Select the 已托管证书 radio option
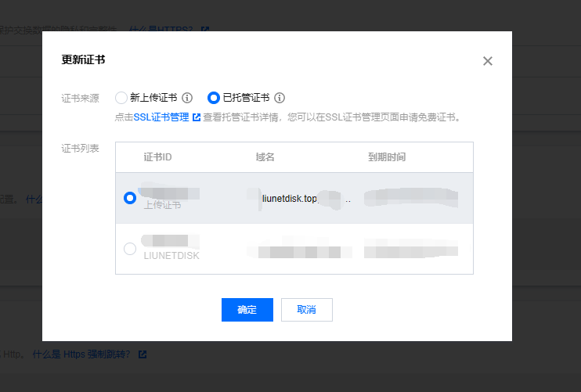Viewport: 581px width, 392px height. (x=213, y=98)
